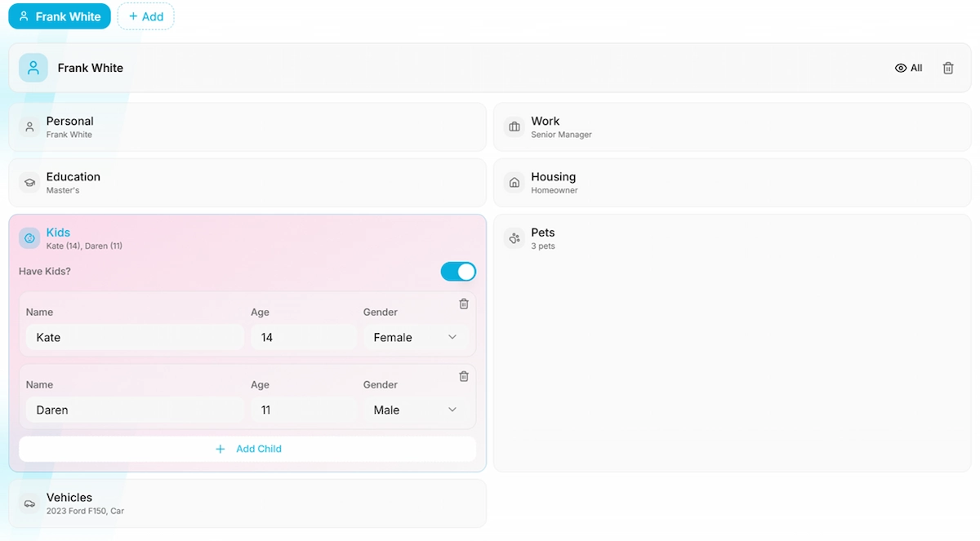
Task: Click the Add button to create a profile
Action: point(145,16)
